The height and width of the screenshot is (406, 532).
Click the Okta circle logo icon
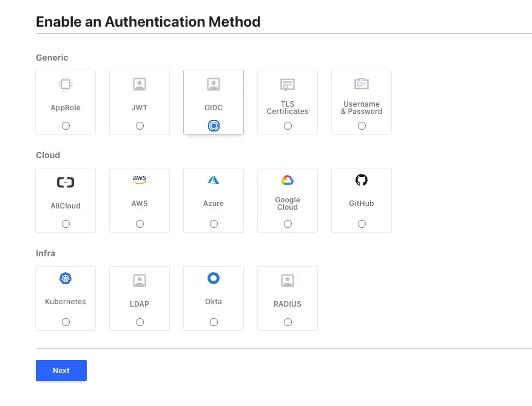[214, 278]
